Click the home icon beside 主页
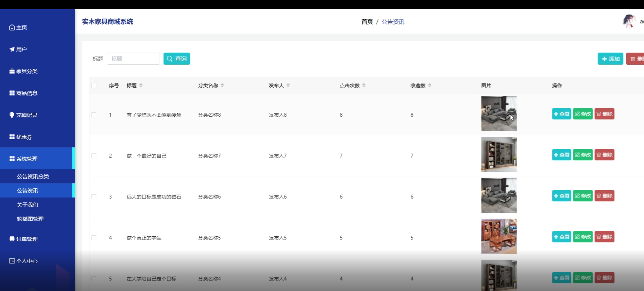 12,27
